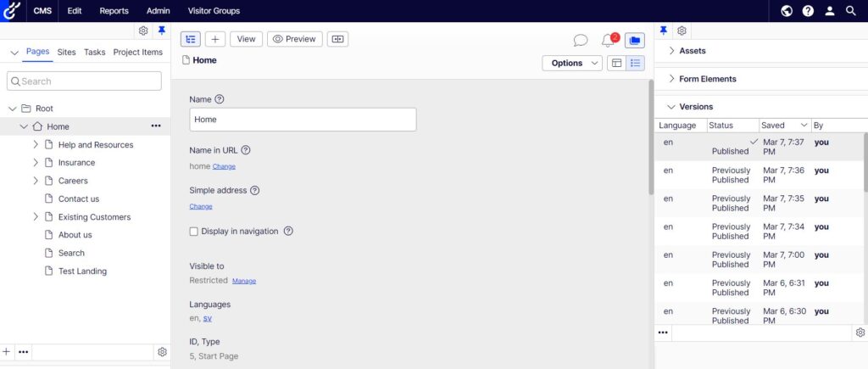Viewport: 868px width, 369px height.
Task: Open the Reports menu
Action: click(x=114, y=11)
